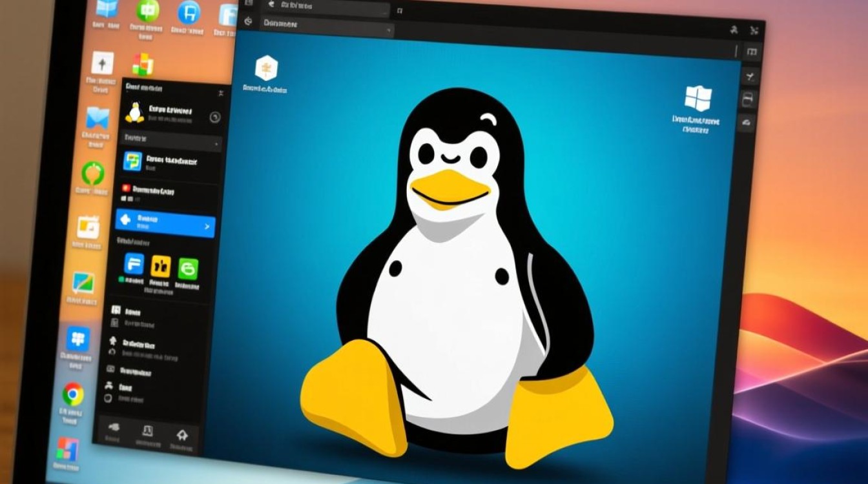Open the yellow pinned app icon
Screen dimensions: 868x484
click(160, 266)
